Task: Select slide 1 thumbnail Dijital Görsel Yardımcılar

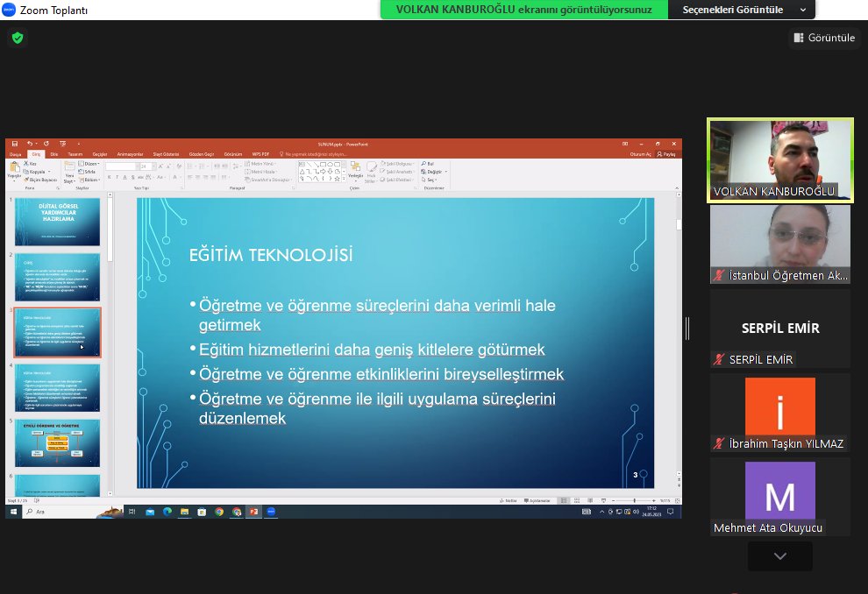Action: click(58, 222)
